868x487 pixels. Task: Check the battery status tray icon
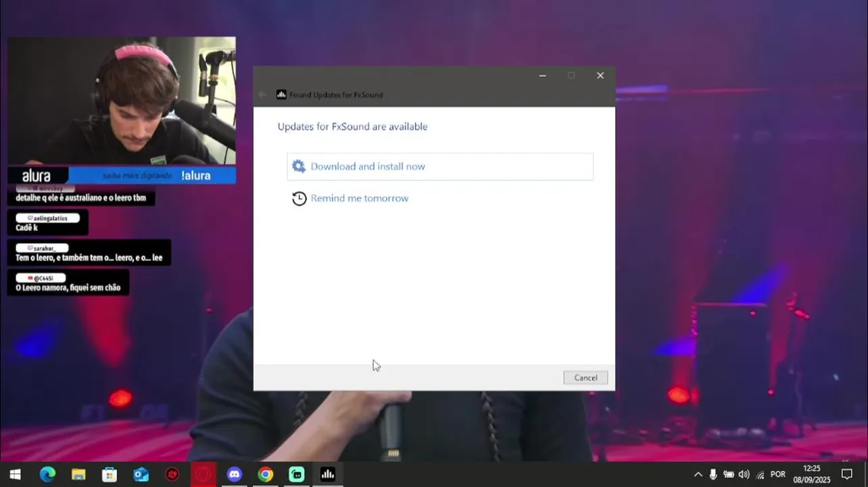pos(729,474)
